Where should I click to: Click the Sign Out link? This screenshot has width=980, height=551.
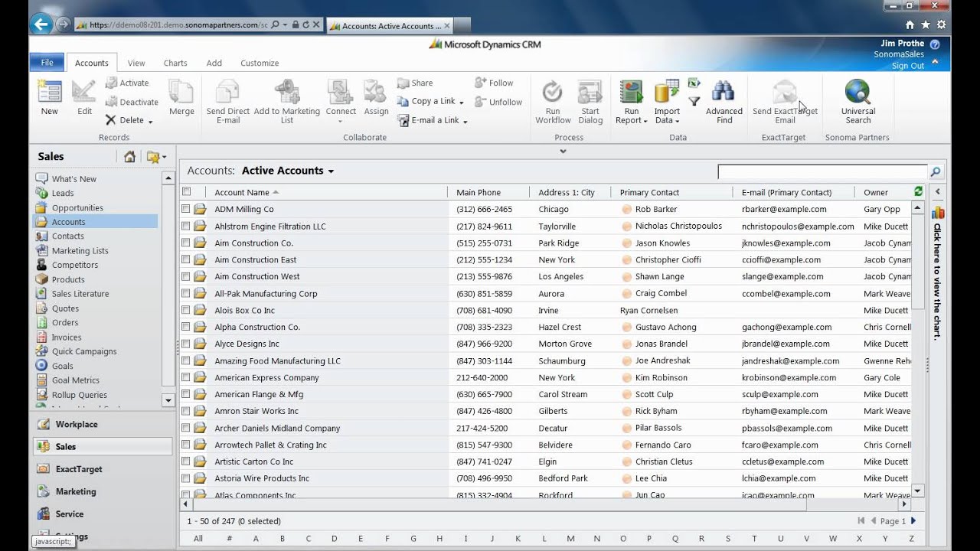(908, 66)
